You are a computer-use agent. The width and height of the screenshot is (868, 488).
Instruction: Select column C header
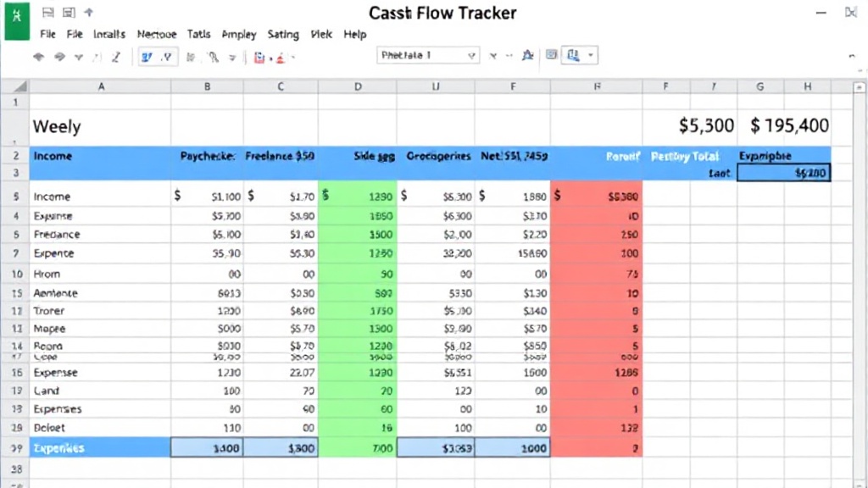[281, 86]
